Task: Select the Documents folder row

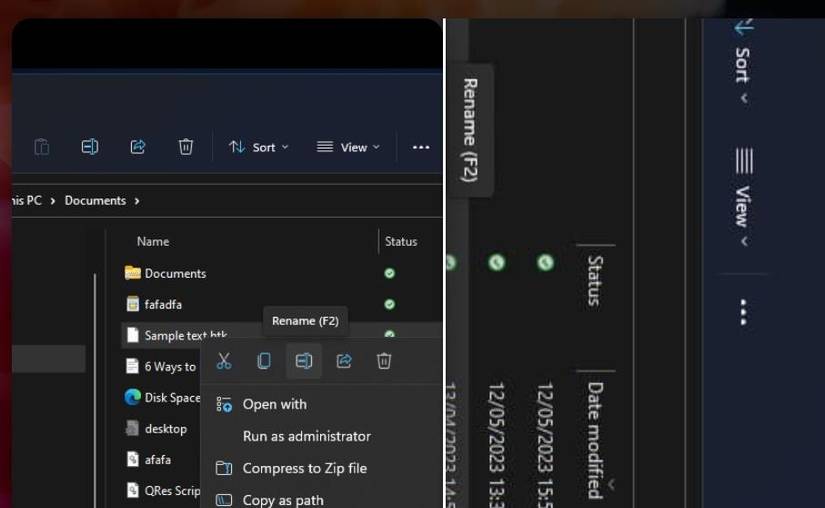Action: [x=281, y=273]
